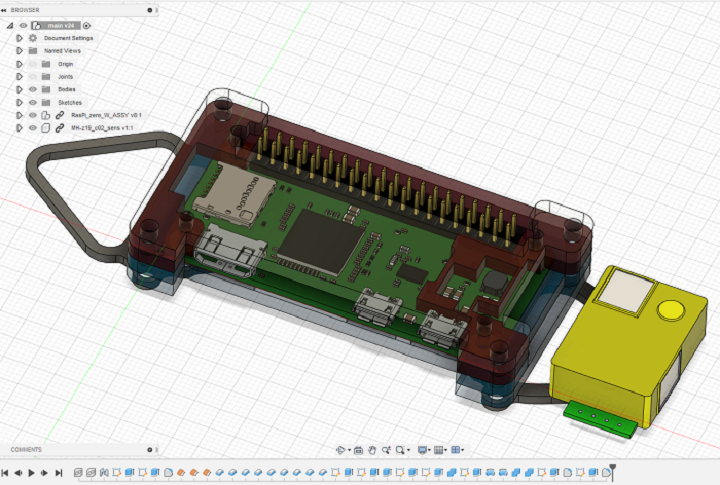Toggle the activate radio button for main v24
Screen dimensions: 720x485
point(87,26)
